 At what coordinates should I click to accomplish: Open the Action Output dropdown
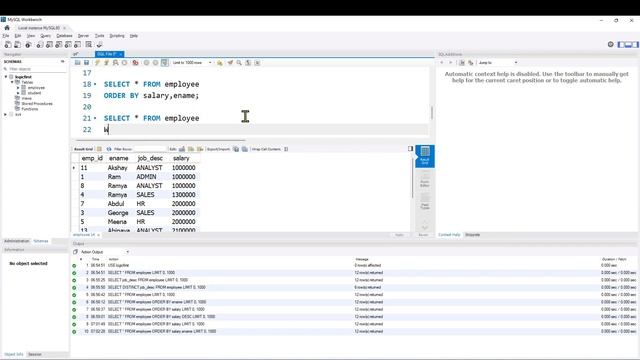coord(104,252)
